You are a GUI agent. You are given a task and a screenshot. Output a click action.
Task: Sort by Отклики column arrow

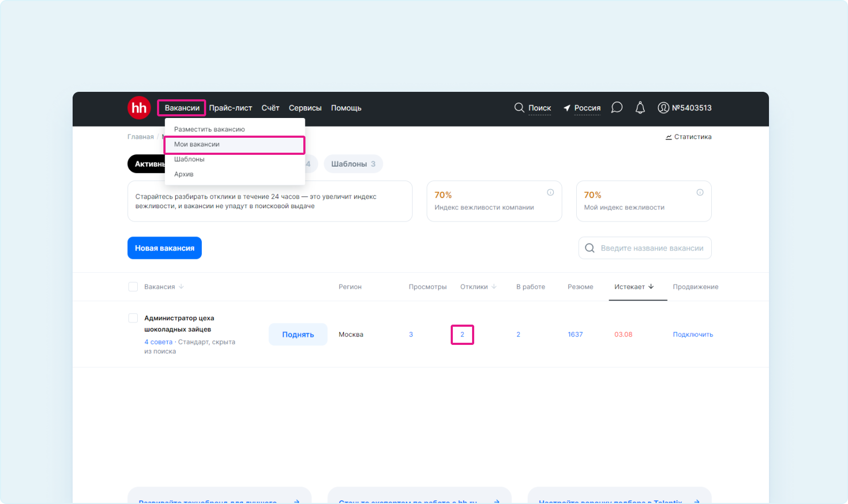(x=494, y=287)
